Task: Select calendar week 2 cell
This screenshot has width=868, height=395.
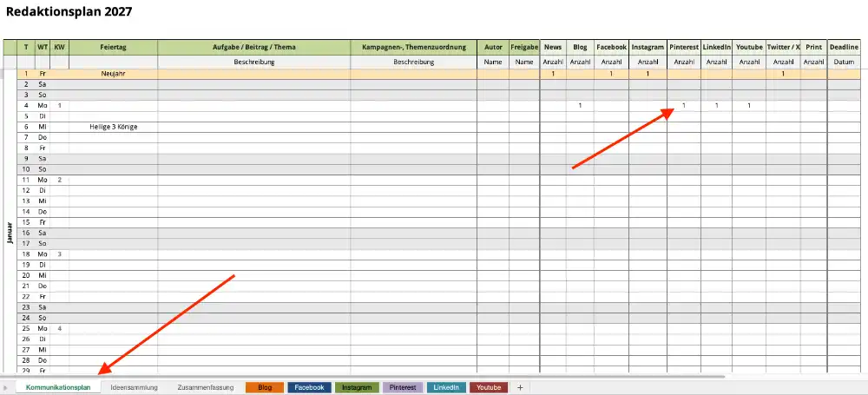Action: click(60, 180)
